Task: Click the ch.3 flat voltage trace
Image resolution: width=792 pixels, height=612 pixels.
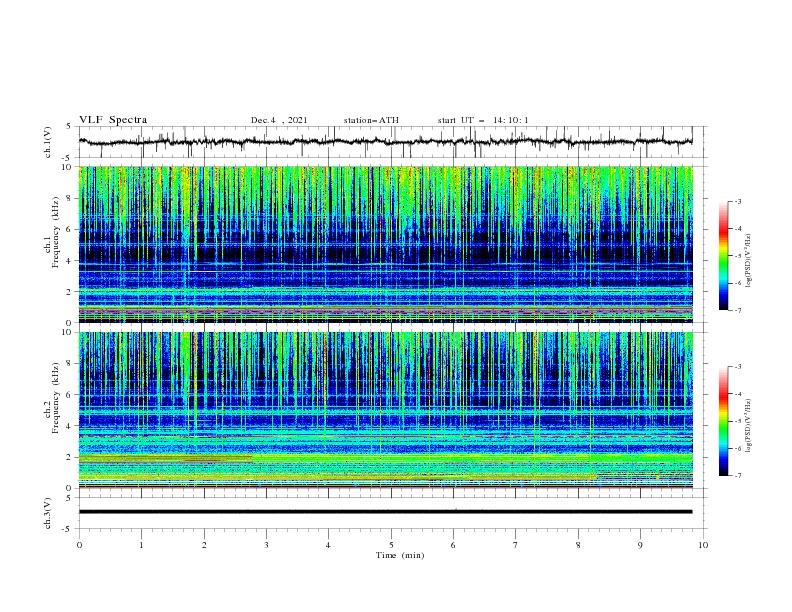Action: click(385, 512)
